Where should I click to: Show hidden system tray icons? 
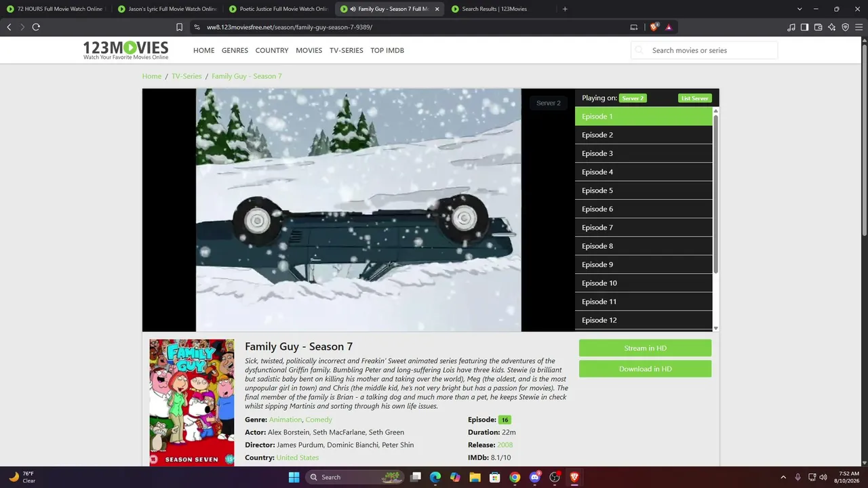783,477
